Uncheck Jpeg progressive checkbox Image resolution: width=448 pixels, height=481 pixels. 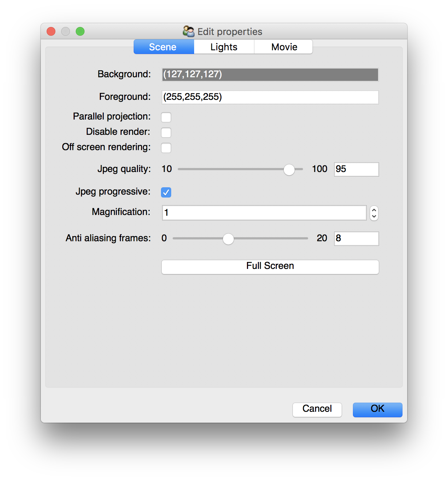click(166, 192)
